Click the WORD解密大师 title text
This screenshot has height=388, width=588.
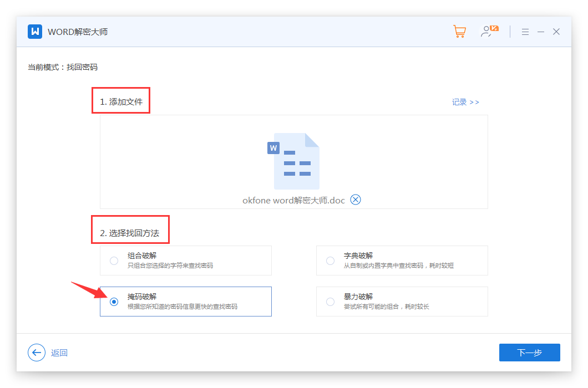pos(78,32)
